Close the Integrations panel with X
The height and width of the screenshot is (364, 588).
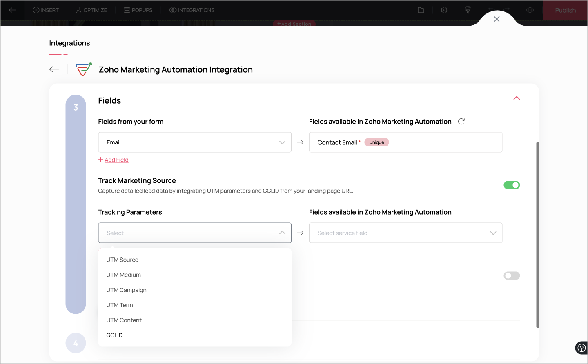click(x=497, y=19)
